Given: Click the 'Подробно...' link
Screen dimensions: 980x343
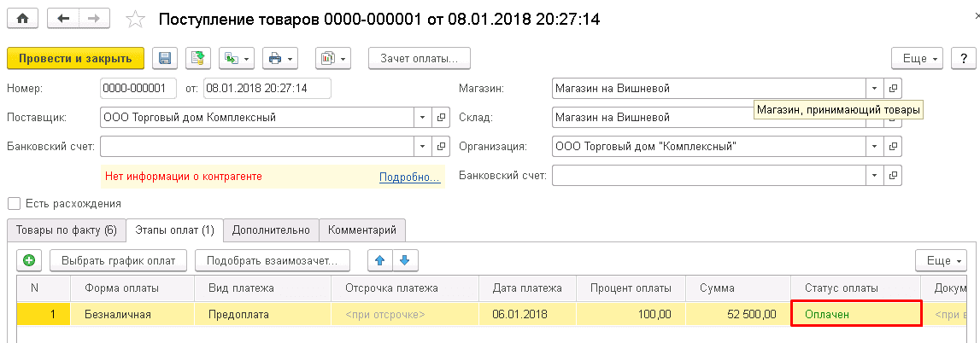Looking at the screenshot, I should tap(409, 177).
